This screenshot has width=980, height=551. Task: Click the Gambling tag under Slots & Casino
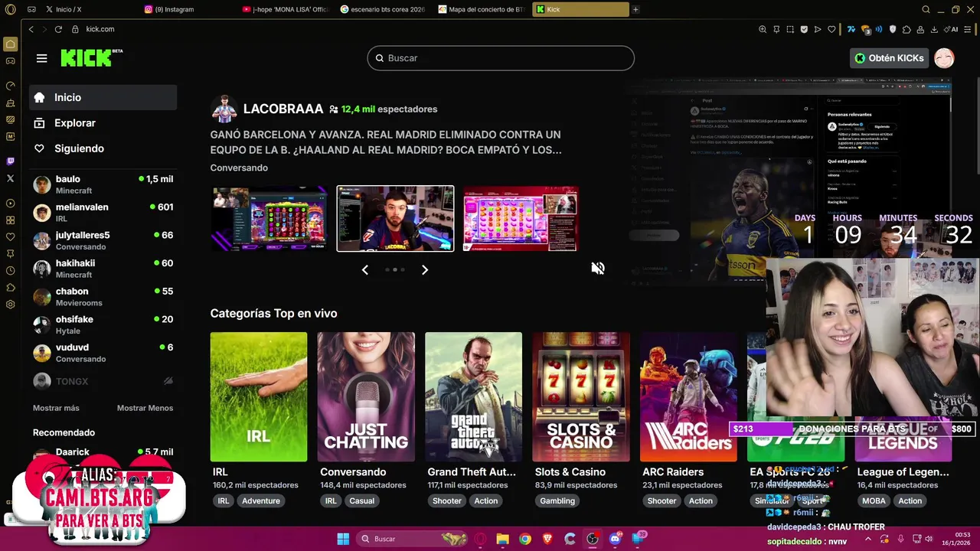point(557,501)
